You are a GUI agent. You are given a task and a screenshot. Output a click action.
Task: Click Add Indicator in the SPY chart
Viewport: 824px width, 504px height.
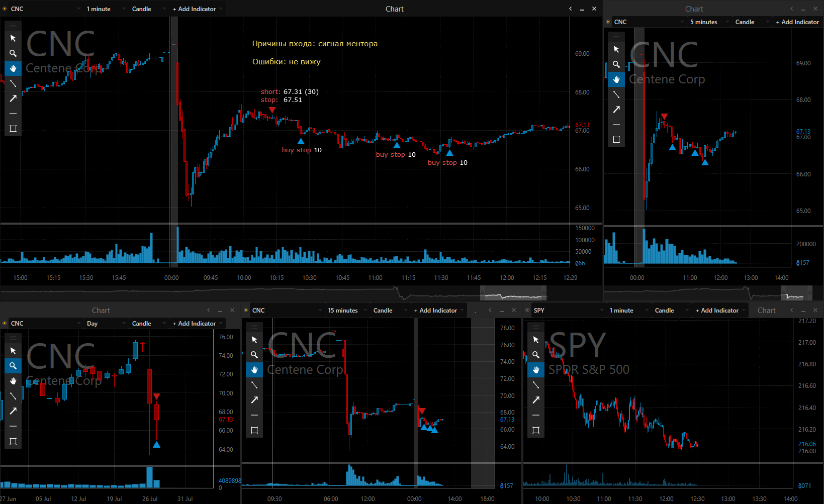[x=720, y=311]
